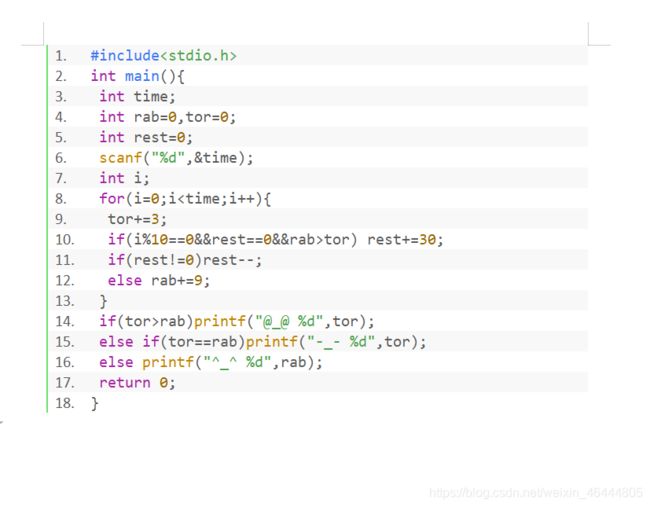Click the scanf("%d",&time); line
650x507 pixels.
pyautogui.click(x=176, y=158)
